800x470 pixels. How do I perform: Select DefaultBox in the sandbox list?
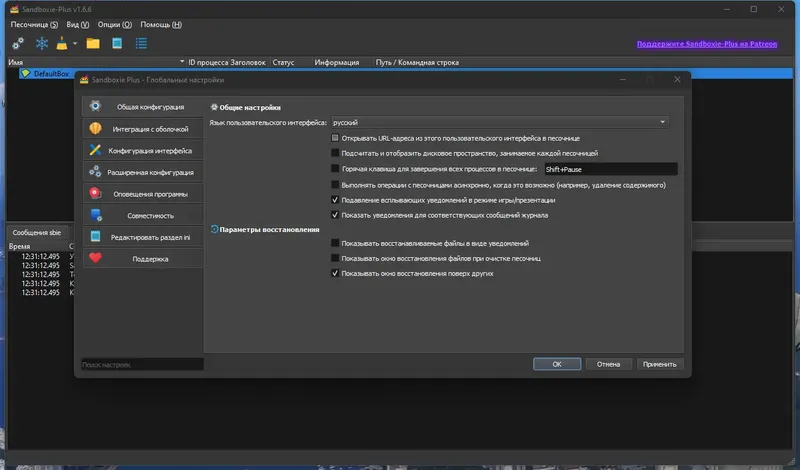tap(51, 73)
